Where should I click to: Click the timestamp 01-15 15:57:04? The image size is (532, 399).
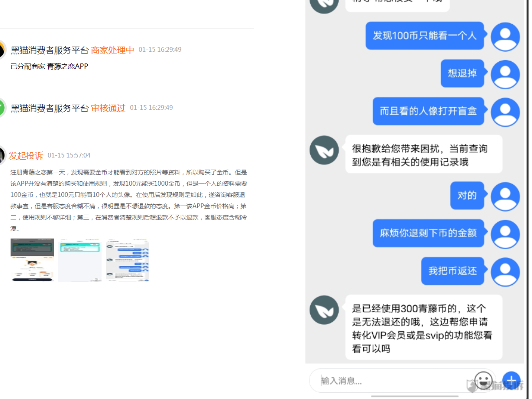coord(69,155)
